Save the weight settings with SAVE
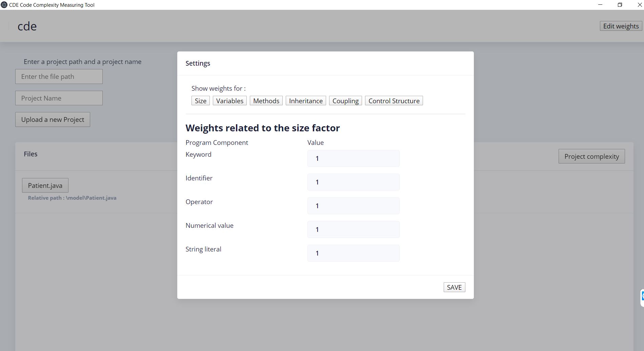 click(454, 287)
